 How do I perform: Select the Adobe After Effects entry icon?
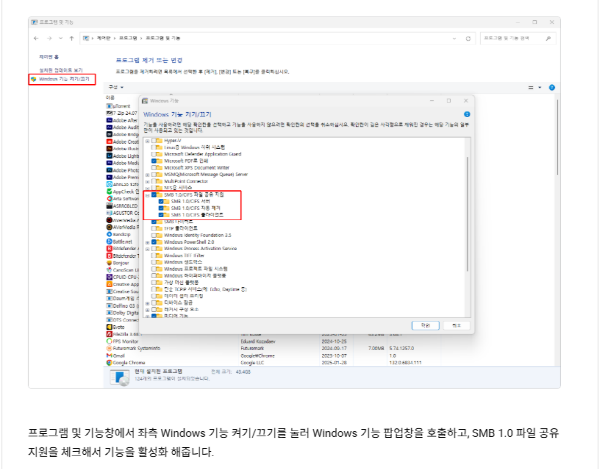point(109,120)
